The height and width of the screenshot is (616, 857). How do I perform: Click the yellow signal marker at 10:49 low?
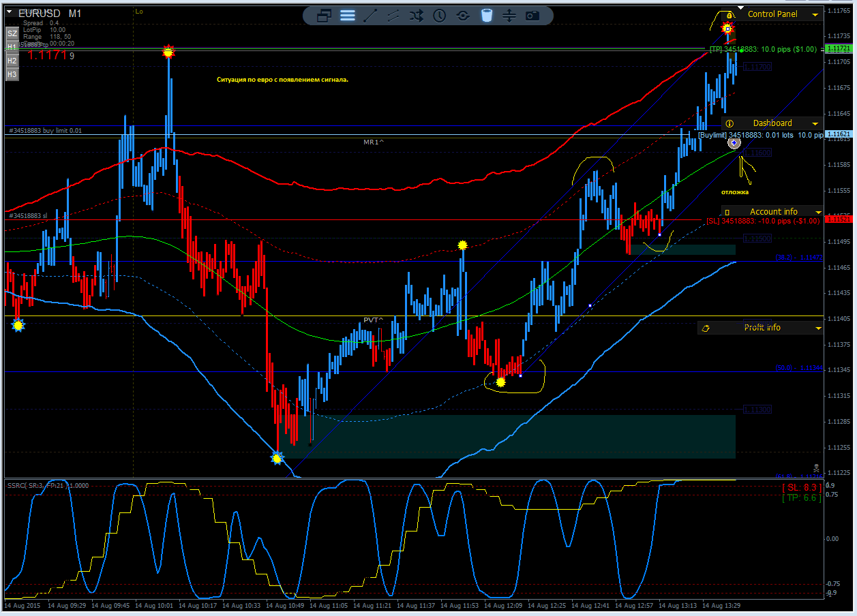coord(277,459)
